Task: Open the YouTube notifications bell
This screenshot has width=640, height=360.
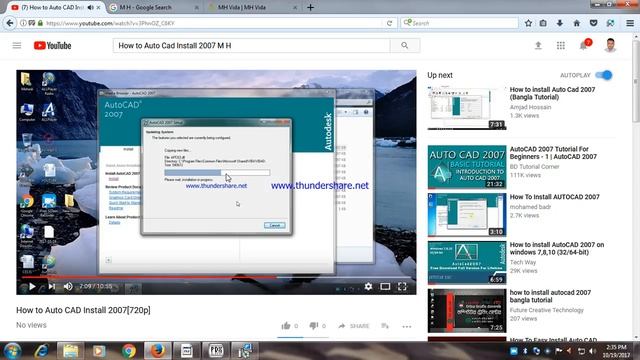Action: [584, 45]
